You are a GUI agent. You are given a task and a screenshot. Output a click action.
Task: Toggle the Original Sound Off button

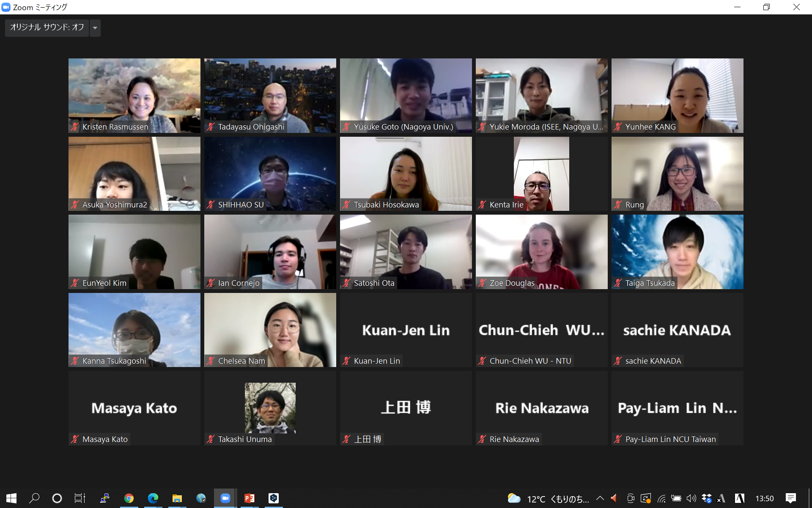coord(47,28)
